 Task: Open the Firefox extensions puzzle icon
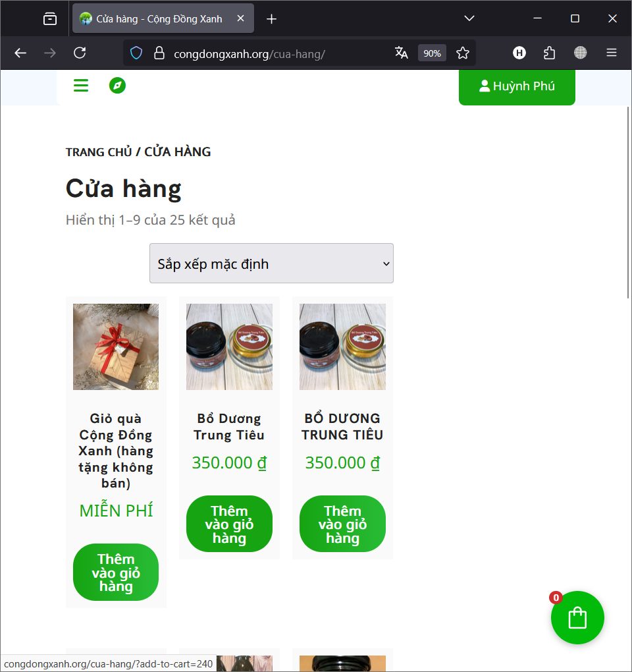coord(549,53)
